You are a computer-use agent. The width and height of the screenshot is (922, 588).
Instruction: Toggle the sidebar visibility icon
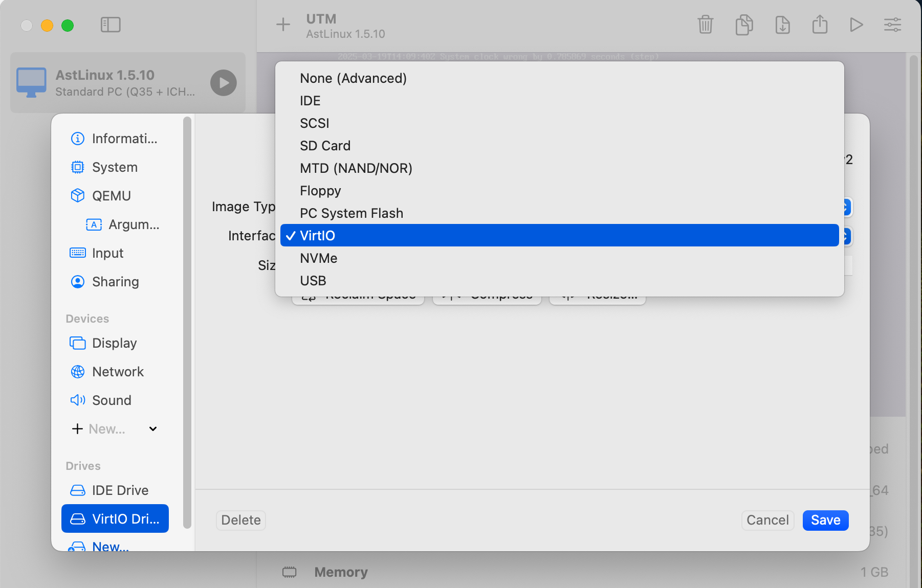111,25
